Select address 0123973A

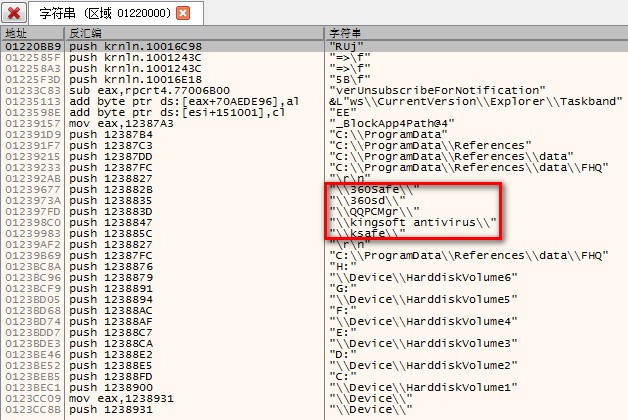pyautogui.click(x=33, y=200)
